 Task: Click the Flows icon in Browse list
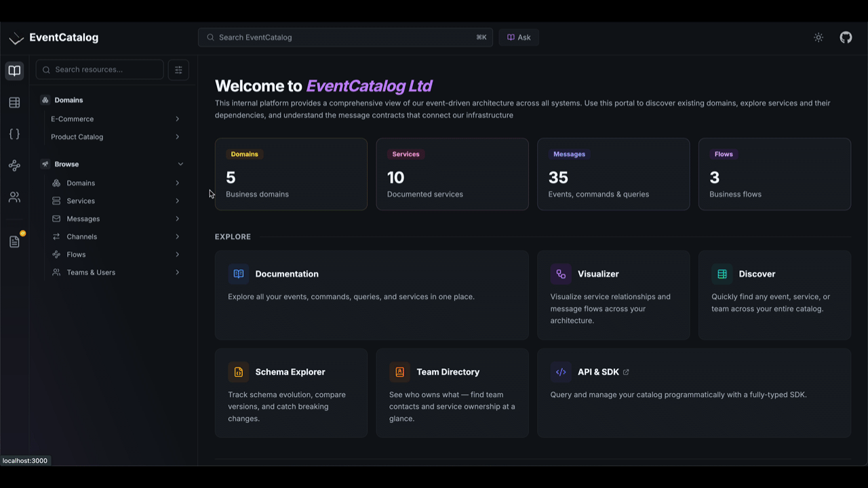tap(56, 254)
